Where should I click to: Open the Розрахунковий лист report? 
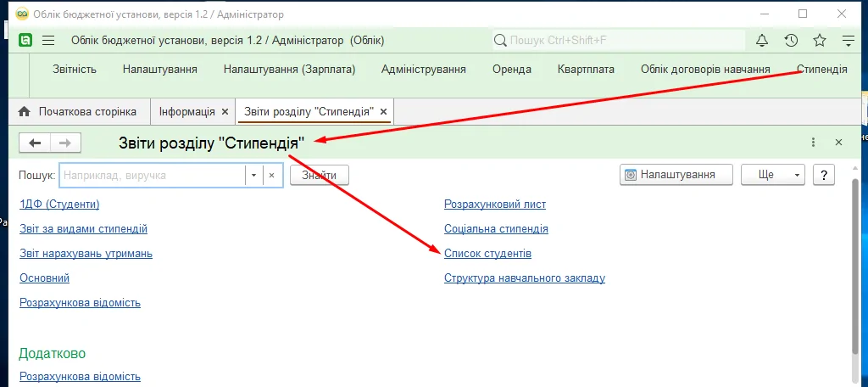[495, 204]
